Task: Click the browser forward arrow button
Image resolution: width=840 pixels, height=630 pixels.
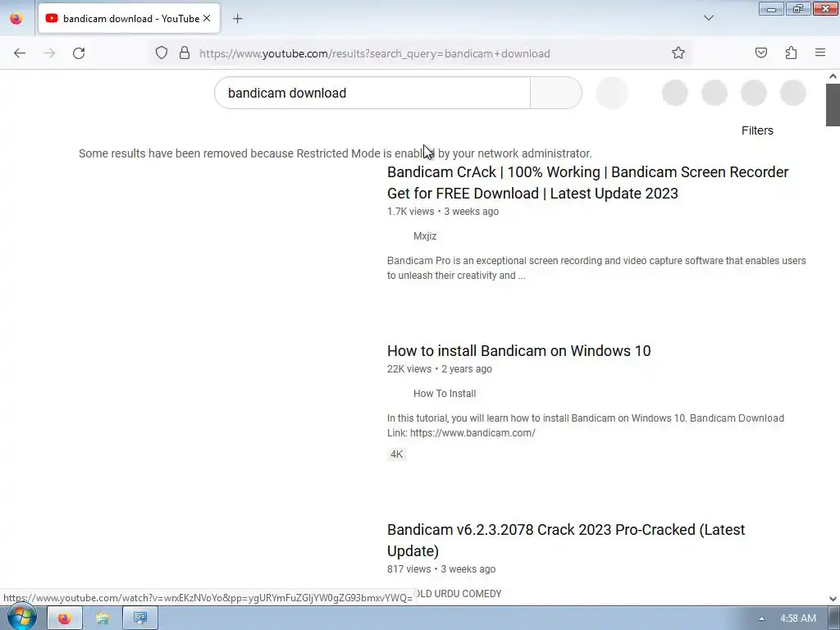Action: (x=49, y=53)
